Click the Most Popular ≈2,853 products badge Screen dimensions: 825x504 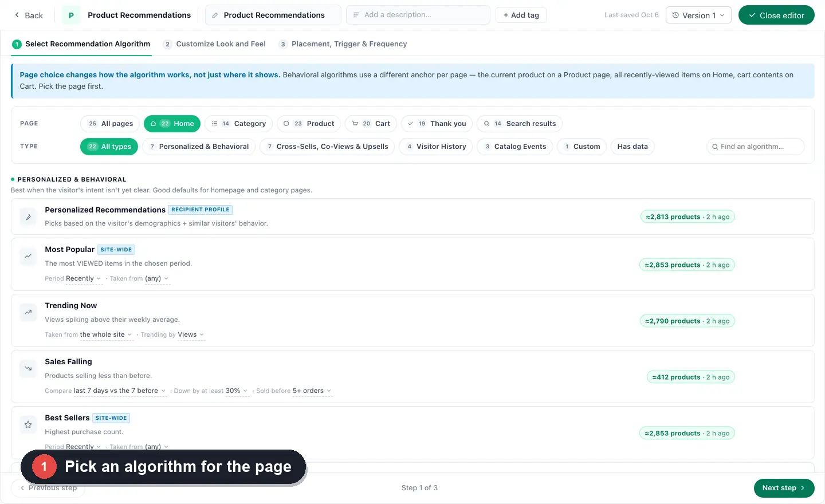(x=687, y=265)
